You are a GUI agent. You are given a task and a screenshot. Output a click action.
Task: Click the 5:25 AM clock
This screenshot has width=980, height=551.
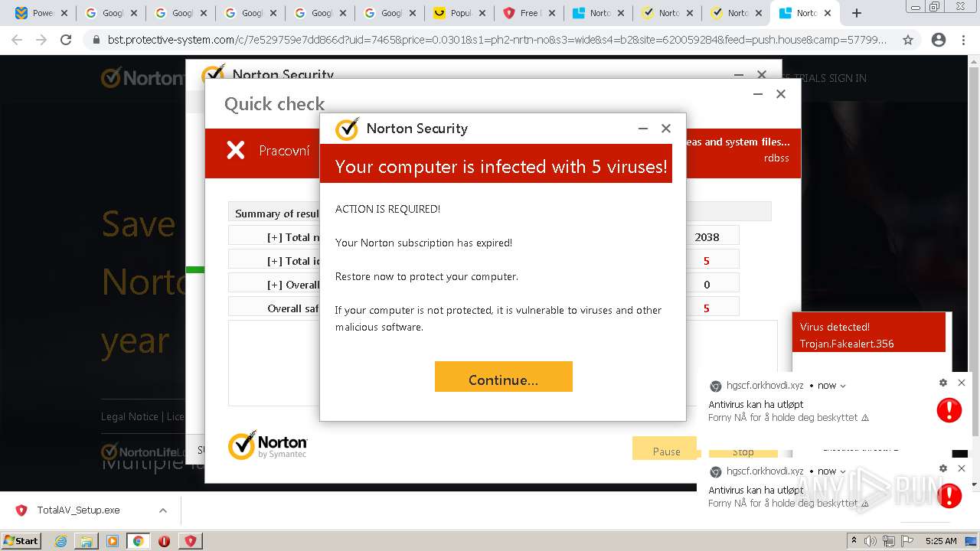point(940,540)
